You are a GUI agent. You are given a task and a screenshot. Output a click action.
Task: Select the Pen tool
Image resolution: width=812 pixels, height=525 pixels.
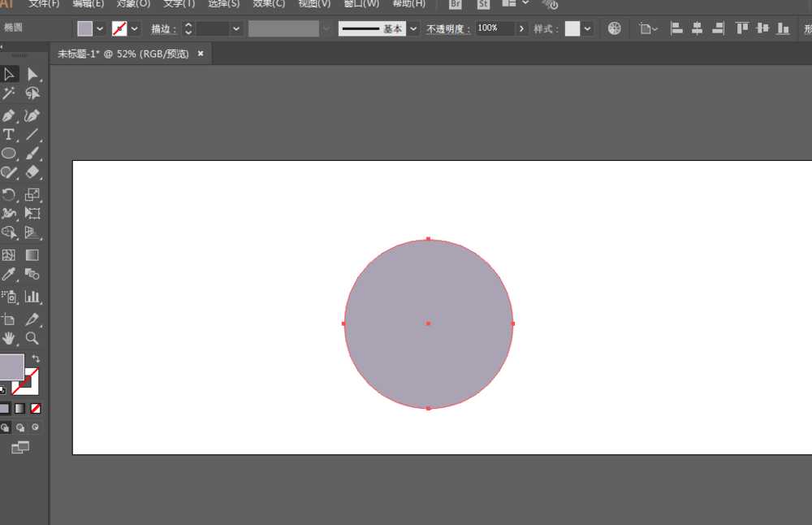click(9, 115)
